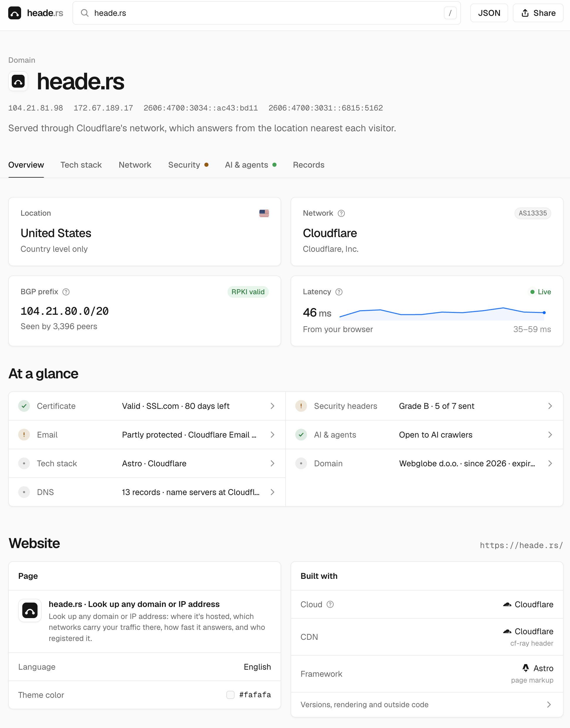570x728 pixels.
Task: Switch to the Records tab
Action: [308, 165]
